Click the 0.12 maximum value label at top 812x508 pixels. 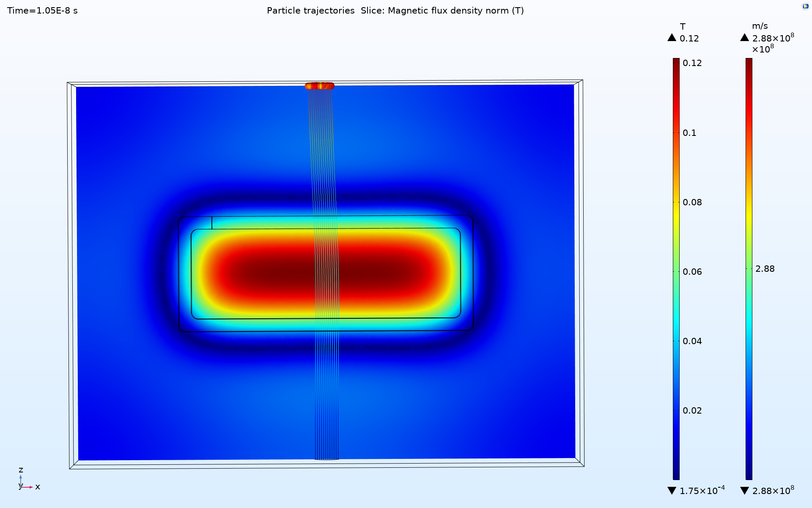[689, 39]
